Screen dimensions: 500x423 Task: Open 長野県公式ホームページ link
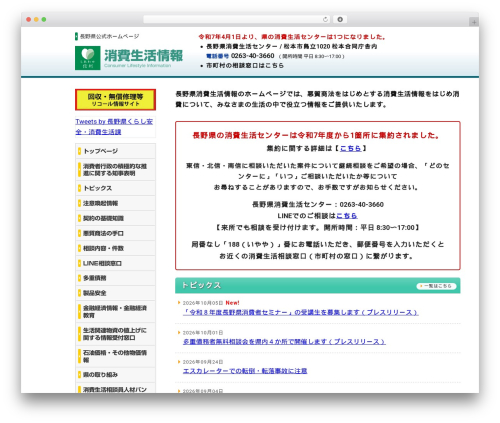(x=109, y=36)
